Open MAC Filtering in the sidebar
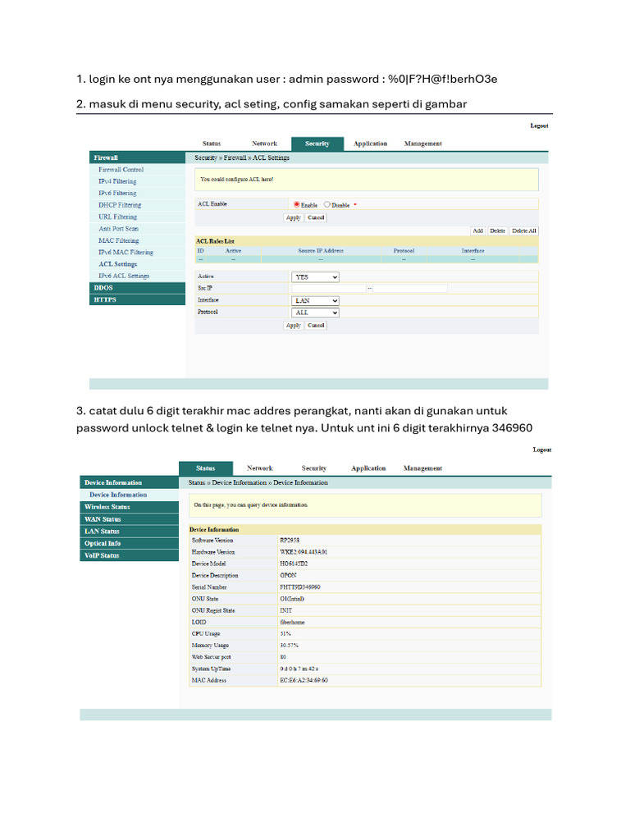 tap(118, 240)
